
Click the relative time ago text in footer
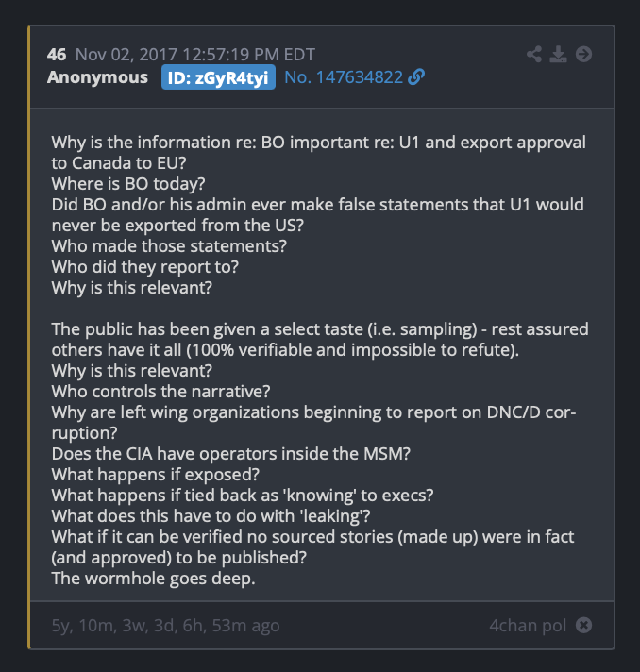coord(165,626)
